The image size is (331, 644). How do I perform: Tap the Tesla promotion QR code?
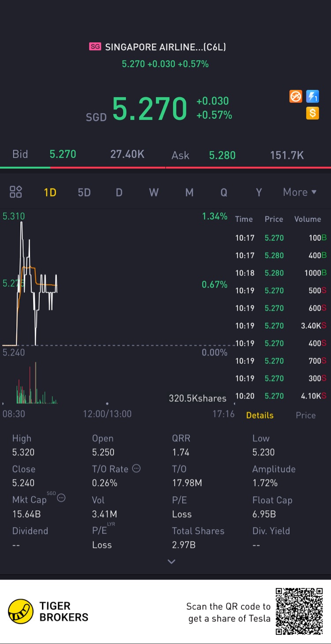(299, 611)
